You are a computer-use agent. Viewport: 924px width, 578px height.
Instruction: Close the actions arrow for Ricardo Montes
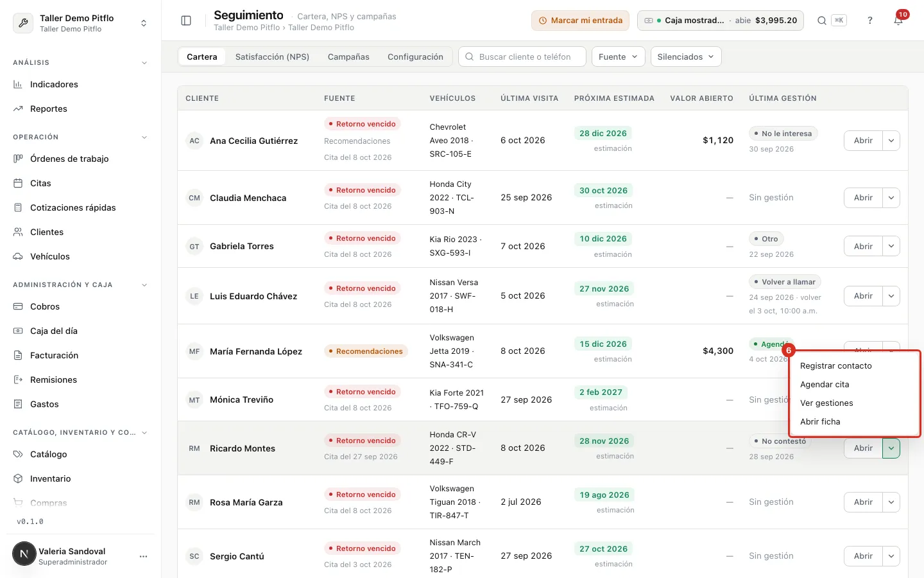pos(891,448)
